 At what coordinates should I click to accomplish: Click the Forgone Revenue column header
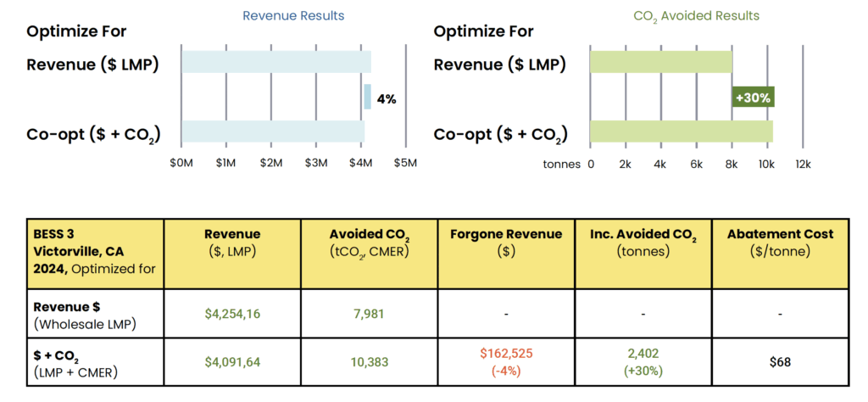point(505,241)
